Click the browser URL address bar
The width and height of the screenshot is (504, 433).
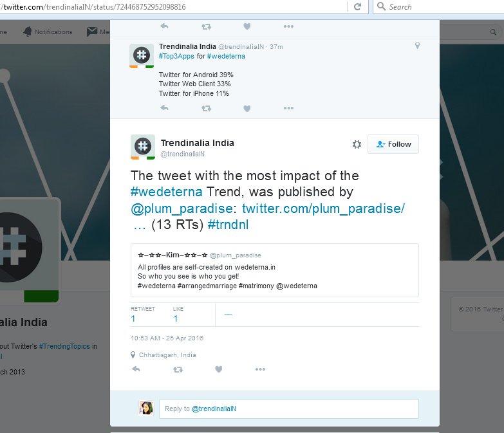click(x=174, y=6)
